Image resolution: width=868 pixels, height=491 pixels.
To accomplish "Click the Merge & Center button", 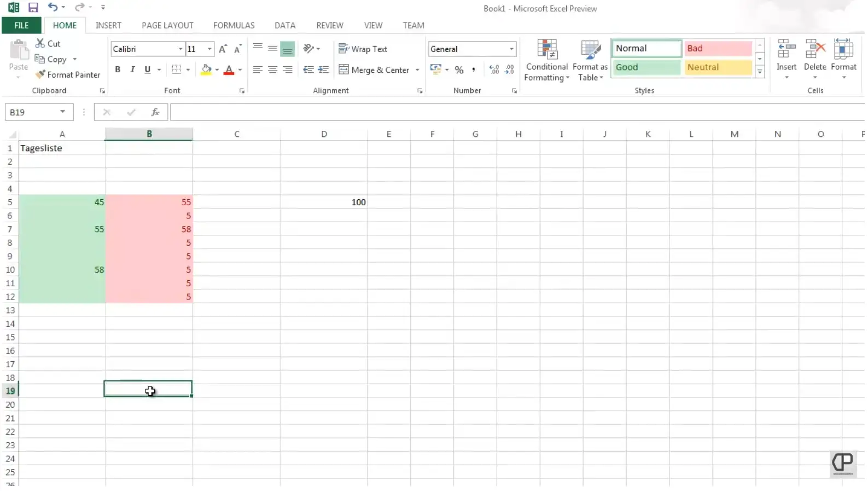I will 375,70.
